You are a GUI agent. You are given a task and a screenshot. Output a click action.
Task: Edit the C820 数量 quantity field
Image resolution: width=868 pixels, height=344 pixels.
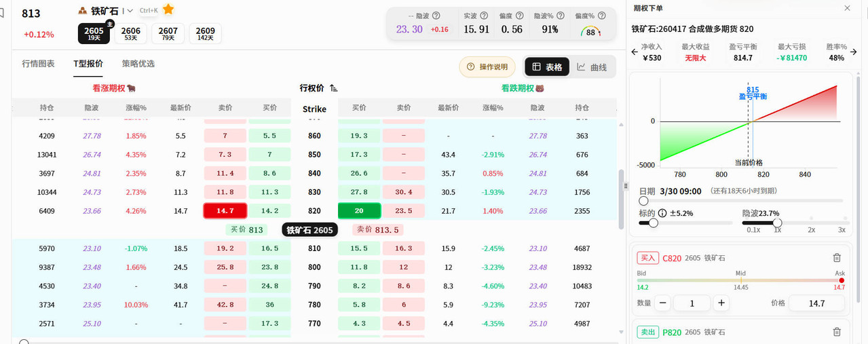(x=692, y=303)
